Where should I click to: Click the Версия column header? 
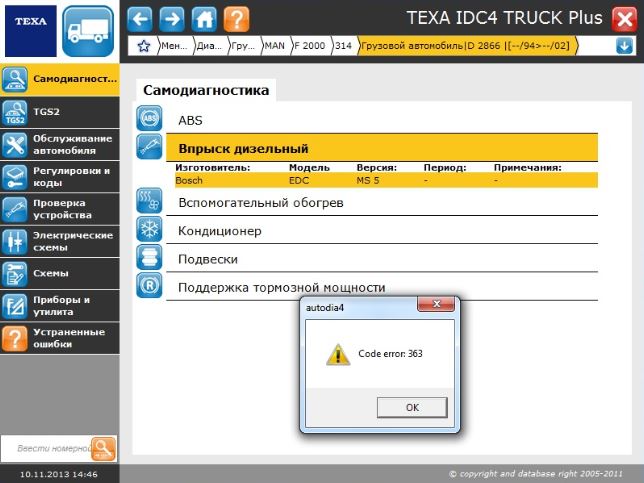point(377,168)
